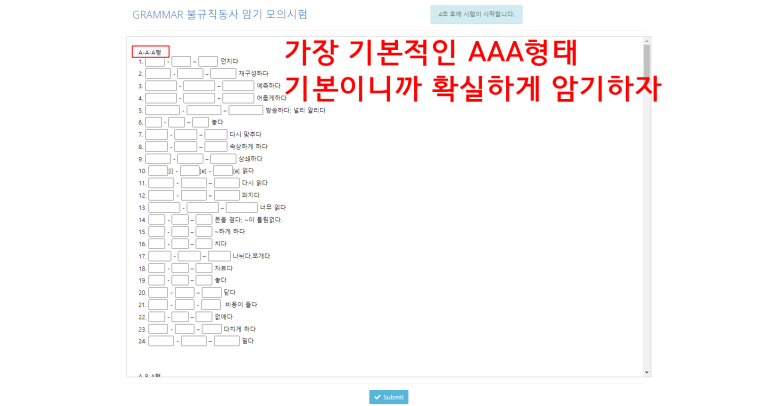This screenshot has height=406, width=773.
Task: Focus second input box of row 22
Action: [180, 317]
